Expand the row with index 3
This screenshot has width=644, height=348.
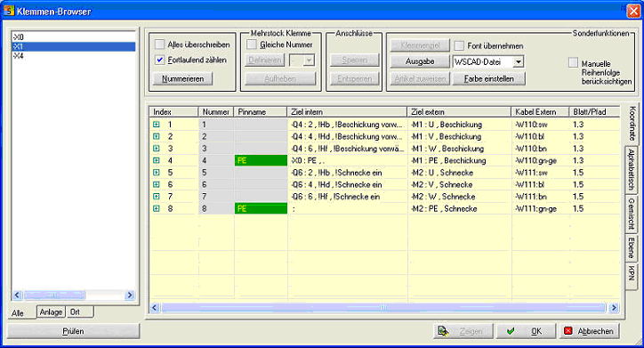(156, 149)
